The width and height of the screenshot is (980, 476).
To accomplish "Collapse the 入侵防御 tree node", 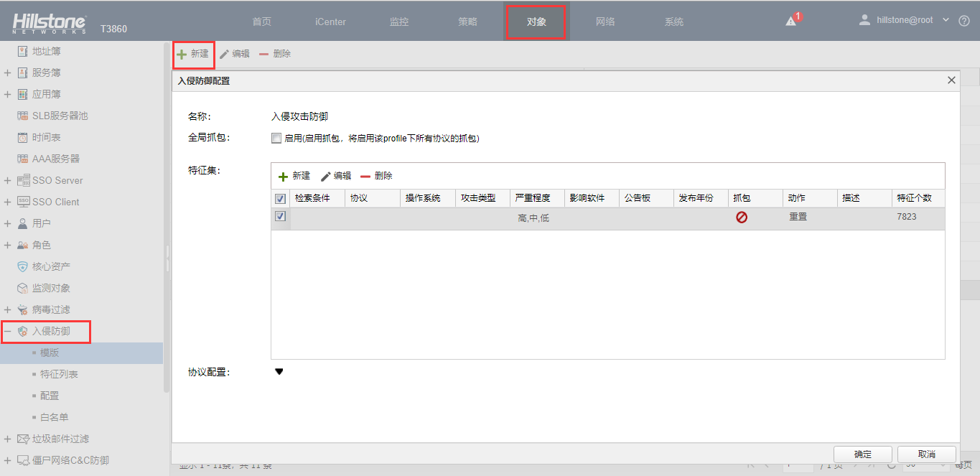I will point(7,331).
